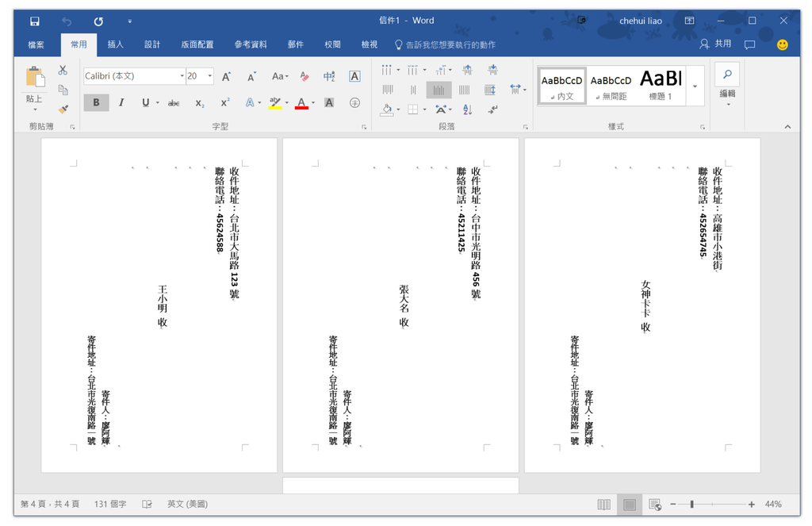
Task: Open the phonetic guide icon
Action: [x=329, y=77]
